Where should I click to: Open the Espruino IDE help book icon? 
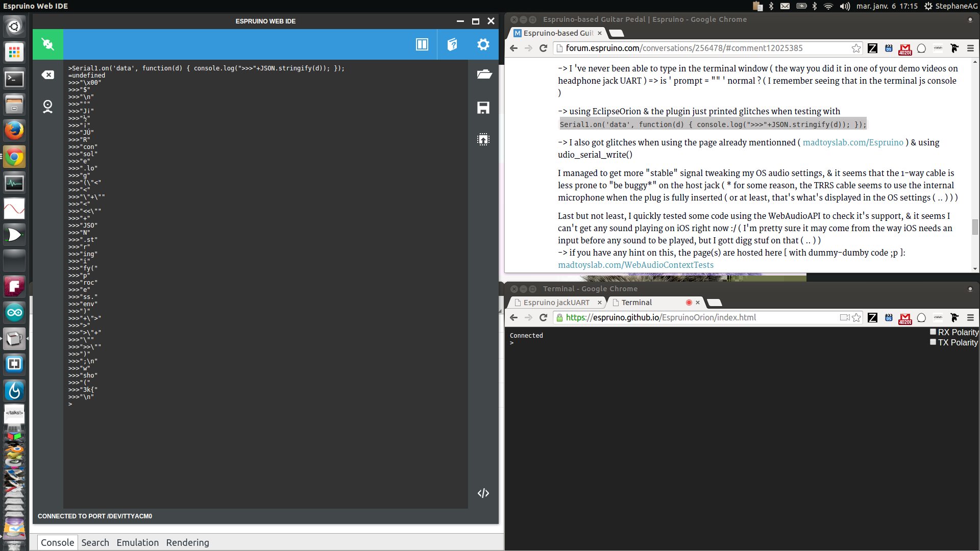(452, 44)
